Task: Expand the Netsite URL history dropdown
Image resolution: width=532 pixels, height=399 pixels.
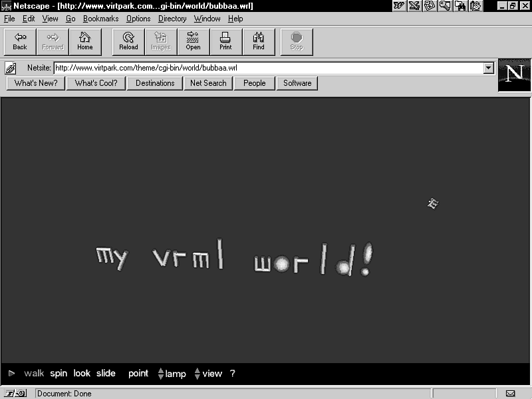Action: pyautogui.click(x=489, y=68)
